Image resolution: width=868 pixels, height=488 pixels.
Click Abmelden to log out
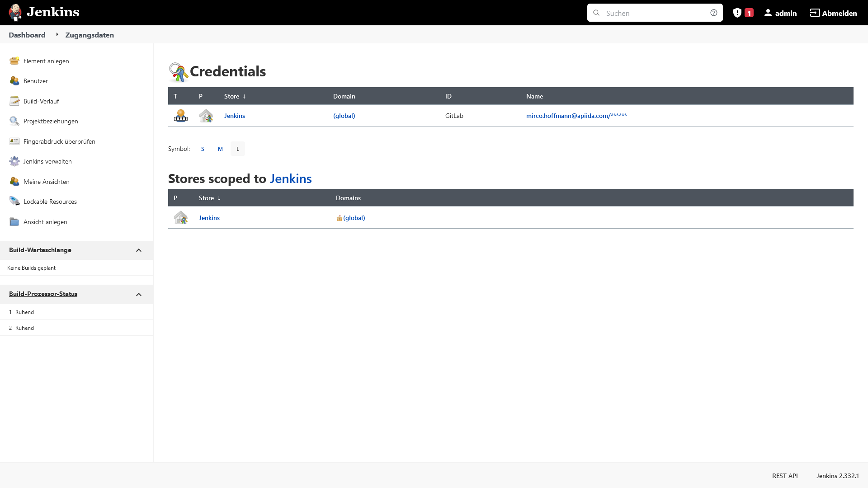click(x=834, y=13)
